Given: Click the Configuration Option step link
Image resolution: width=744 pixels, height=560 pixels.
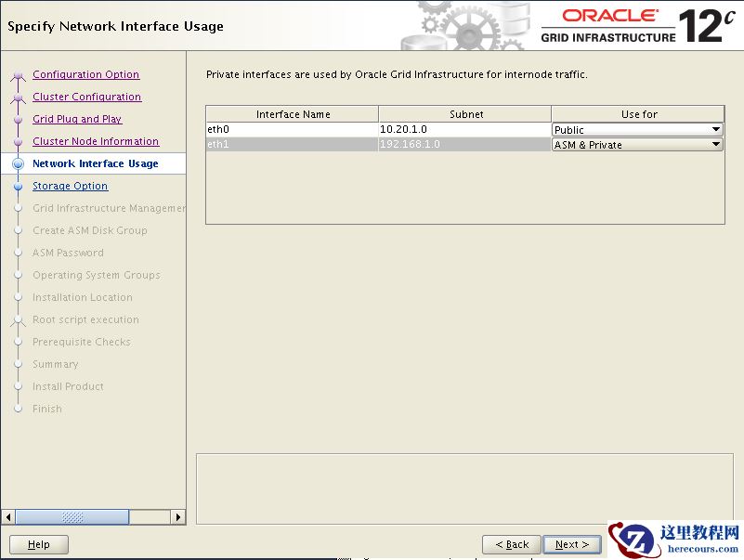Looking at the screenshot, I should pyautogui.click(x=85, y=74).
